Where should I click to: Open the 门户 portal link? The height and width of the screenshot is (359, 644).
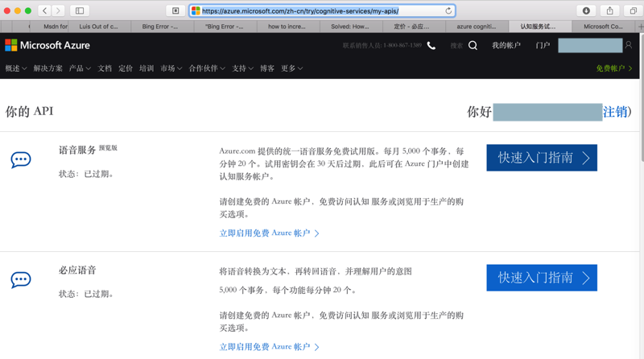coord(543,46)
